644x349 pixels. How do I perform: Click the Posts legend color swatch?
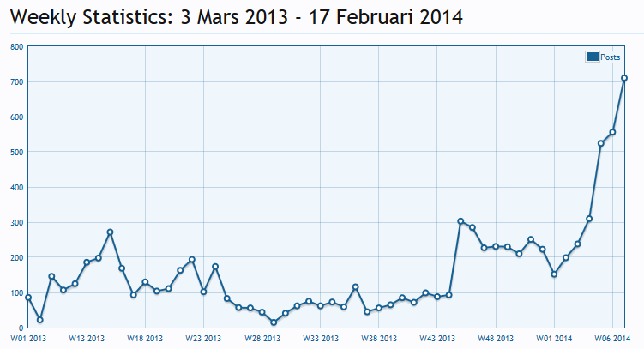coord(592,57)
